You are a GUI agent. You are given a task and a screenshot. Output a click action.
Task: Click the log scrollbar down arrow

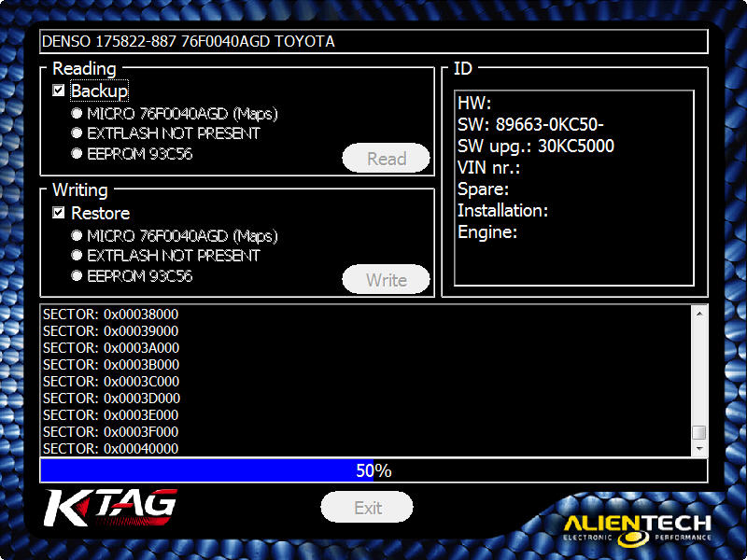tap(698, 449)
